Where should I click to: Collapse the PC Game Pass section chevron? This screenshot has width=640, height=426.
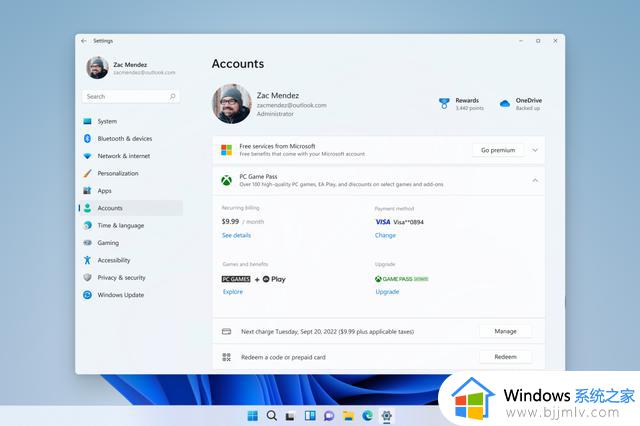point(535,180)
